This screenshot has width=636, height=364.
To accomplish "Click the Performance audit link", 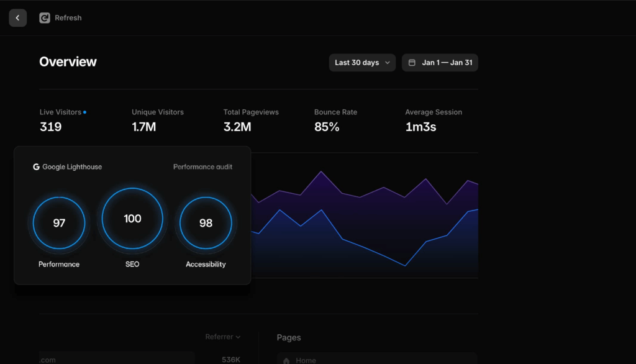I will pyautogui.click(x=202, y=167).
